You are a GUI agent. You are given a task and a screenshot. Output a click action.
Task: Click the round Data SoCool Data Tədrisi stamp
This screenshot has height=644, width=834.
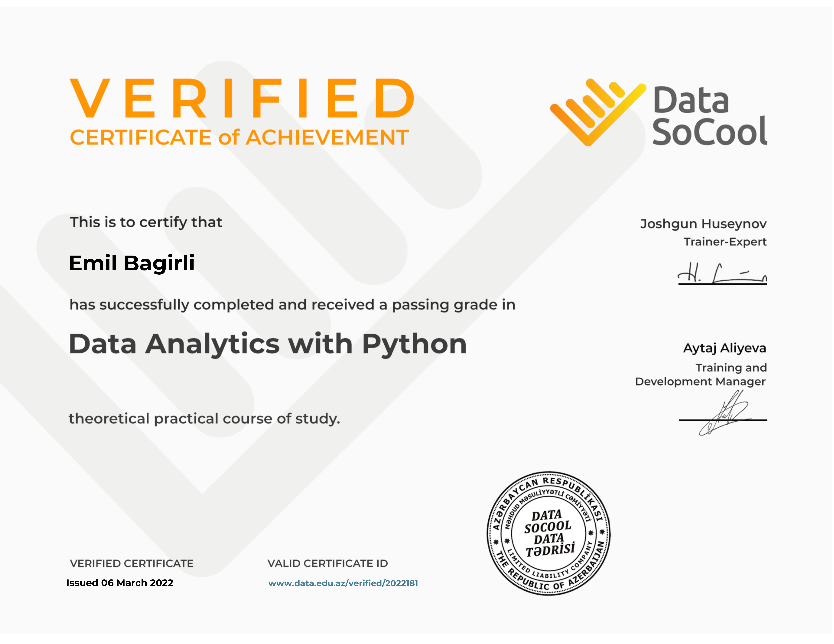[549, 533]
